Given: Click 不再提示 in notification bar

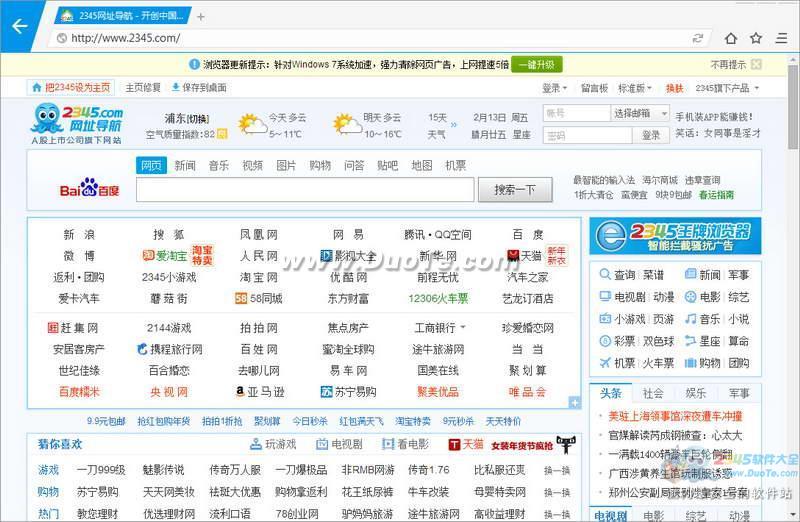Looking at the screenshot, I should pyautogui.click(x=728, y=65).
